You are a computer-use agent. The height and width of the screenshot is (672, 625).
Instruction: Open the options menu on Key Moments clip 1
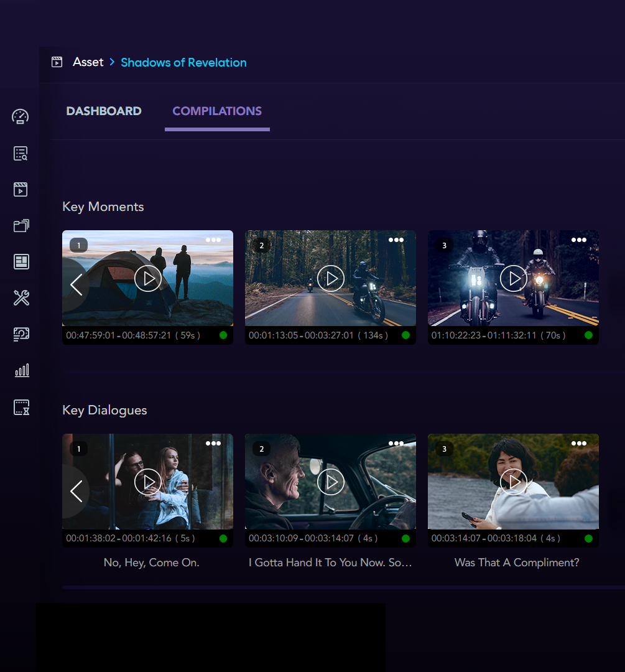tap(213, 240)
